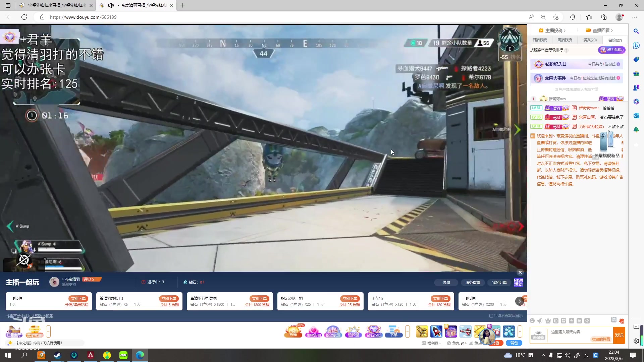
Task: Click the 管 manager icon in chat toolbar
Action: click(x=563, y=321)
